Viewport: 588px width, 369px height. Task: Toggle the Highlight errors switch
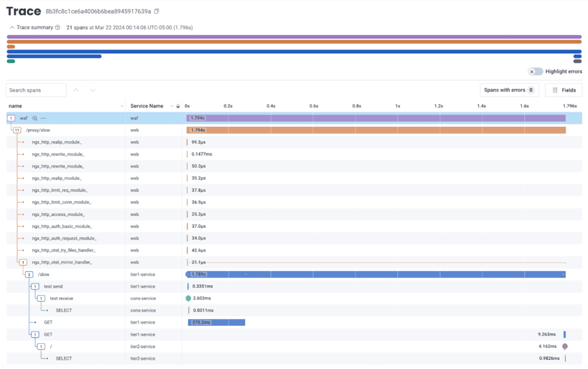pos(535,72)
